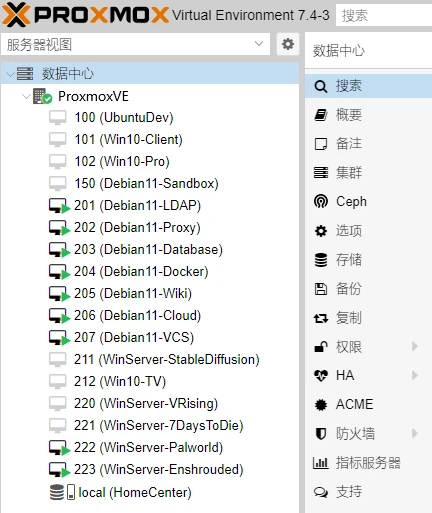Screen dimensions: 432x513
Task: Expand the 防火墙 submenu arrow
Action: [415, 434]
